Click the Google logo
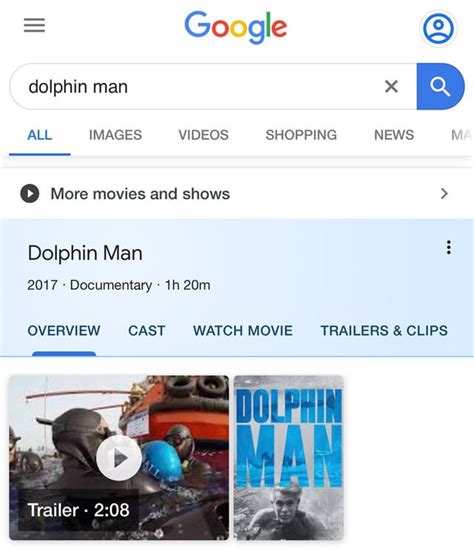Image resolution: width=474 pixels, height=551 pixels. [x=236, y=27]
